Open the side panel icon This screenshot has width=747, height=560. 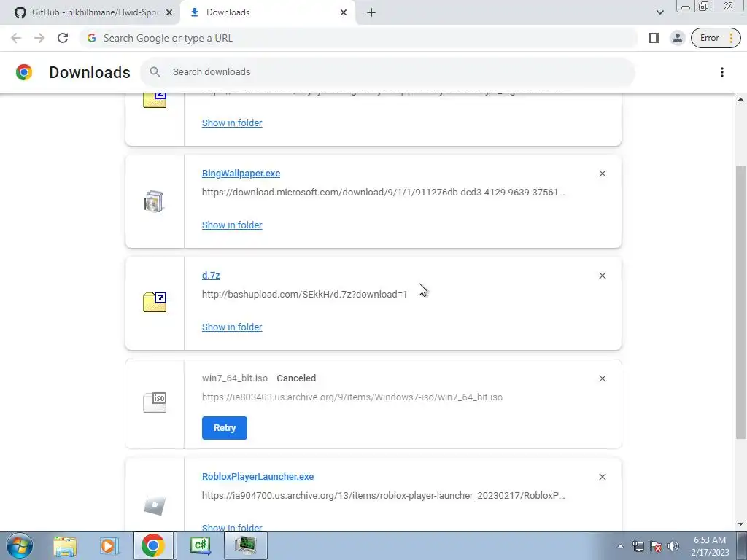coord(654,38)
